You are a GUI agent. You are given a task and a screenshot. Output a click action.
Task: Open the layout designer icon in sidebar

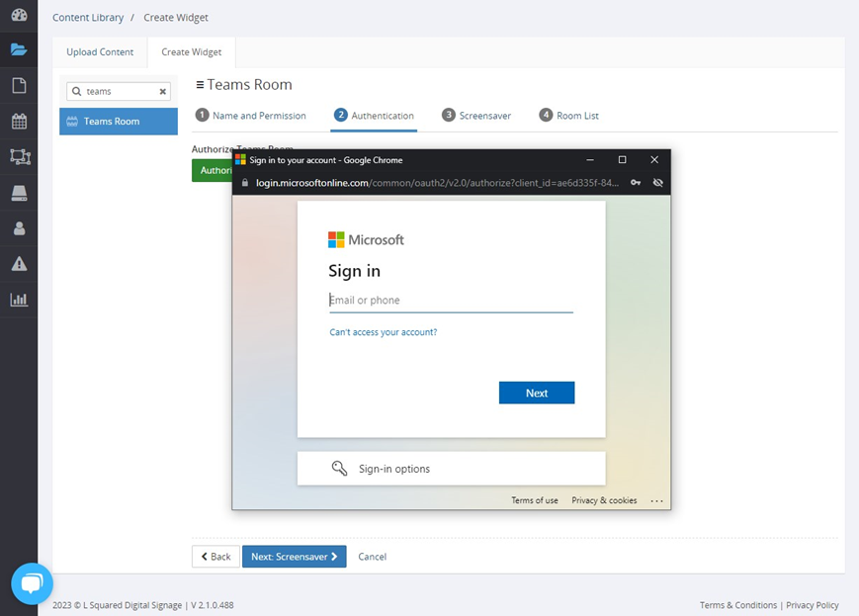click(x=21, y=157)
